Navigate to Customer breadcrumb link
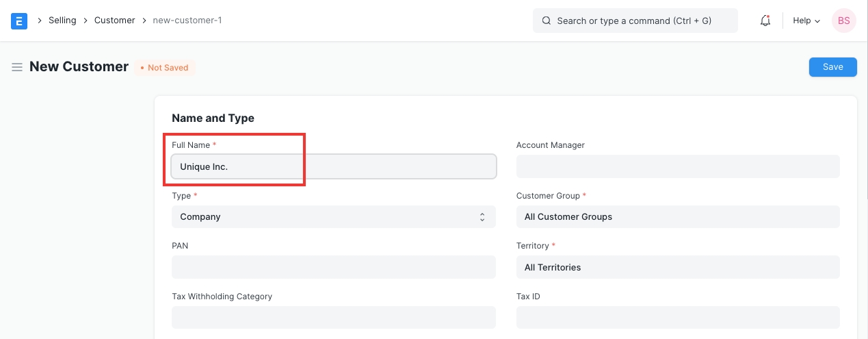 click(114, 21)
